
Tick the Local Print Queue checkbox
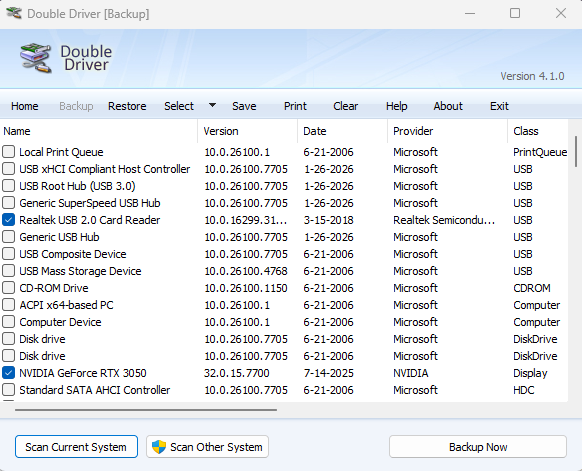(x=9, y=152)
